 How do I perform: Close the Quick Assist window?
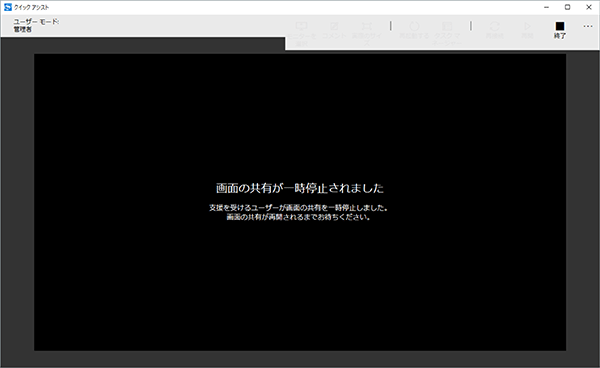click(x=589, y=7)
